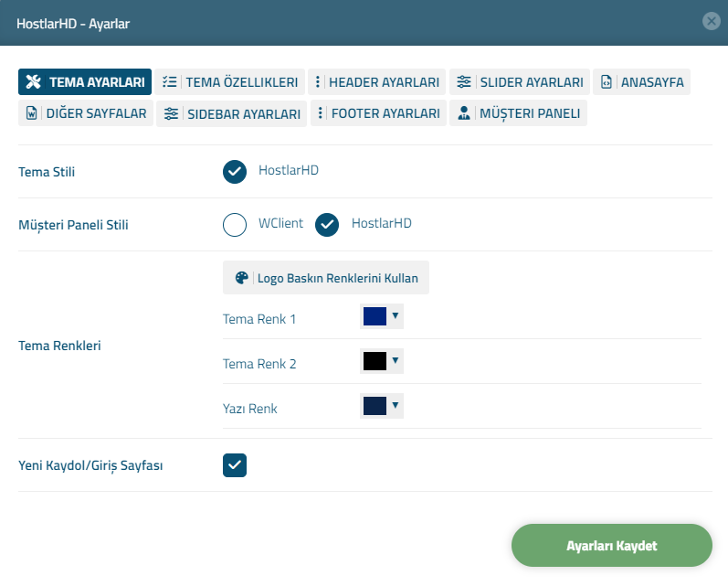728x586 pixels.
Task: Go to the Anasayfa tab
Action: click(641, 81)
